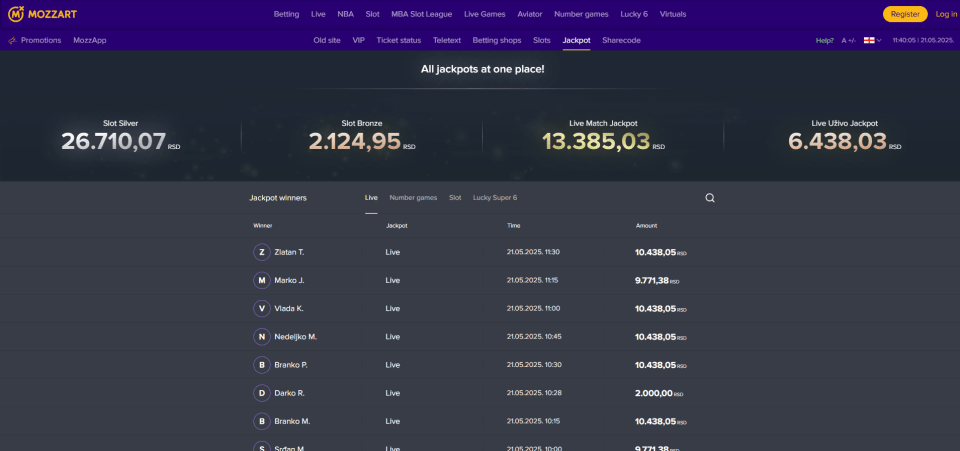The width and height of the screenshot is (960, 451).
Task: Click winner name Zlatan T.
Action: pos(289,252)
